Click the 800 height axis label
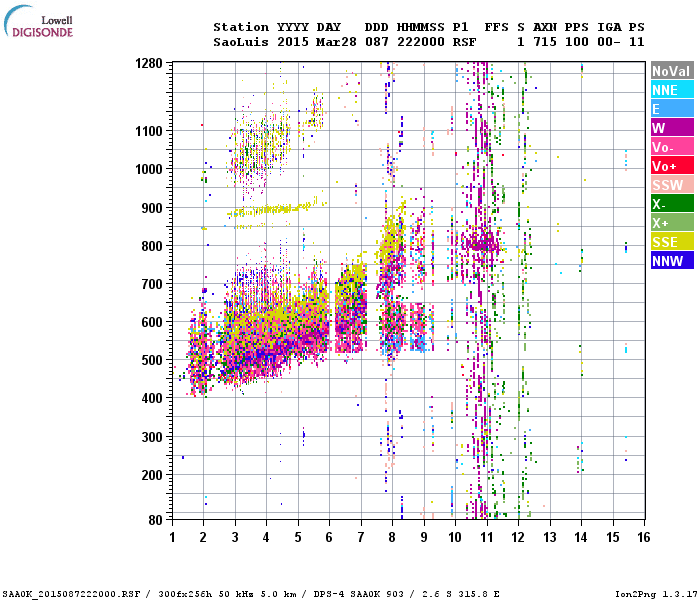 [x=152, y=246]
